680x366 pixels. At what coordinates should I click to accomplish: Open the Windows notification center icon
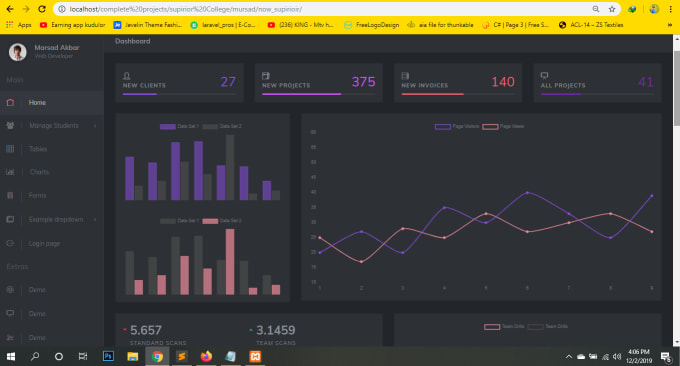coord(666,356)
